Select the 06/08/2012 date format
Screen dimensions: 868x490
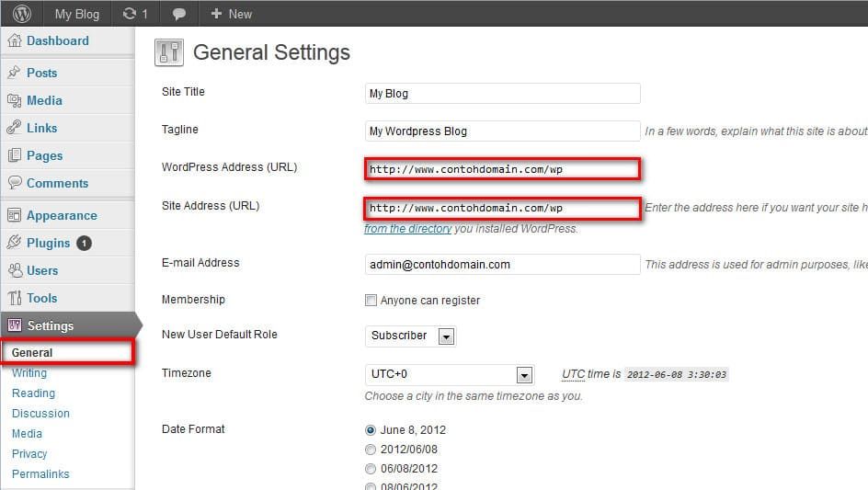coord(371,469)
